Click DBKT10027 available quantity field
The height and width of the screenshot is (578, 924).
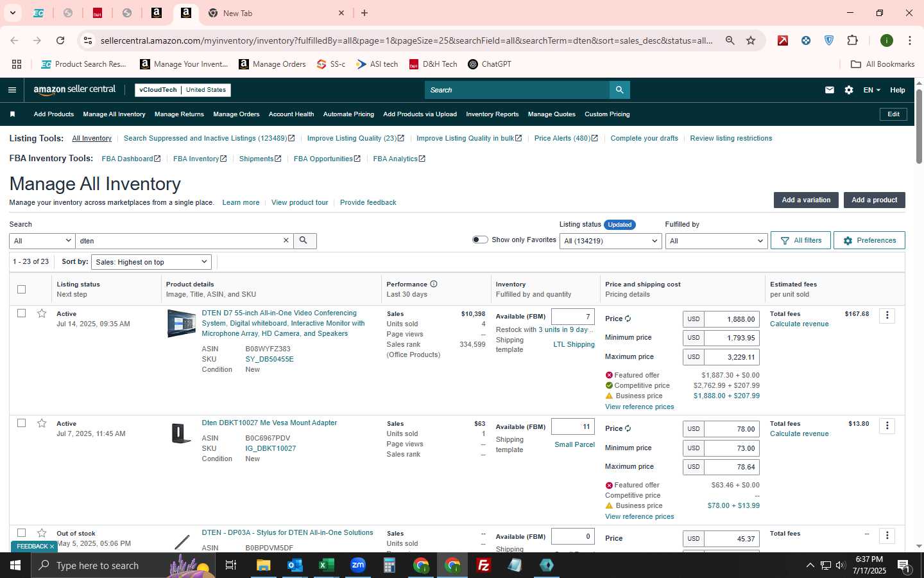[x=573, y=426]
